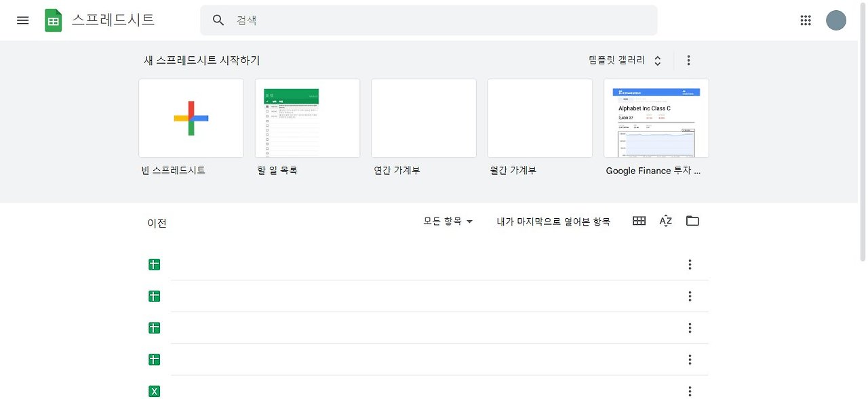Click the 빈 스프레드시트 caption text
The height and width of the screenshot is (399, 868).
(x=174, y=171)
